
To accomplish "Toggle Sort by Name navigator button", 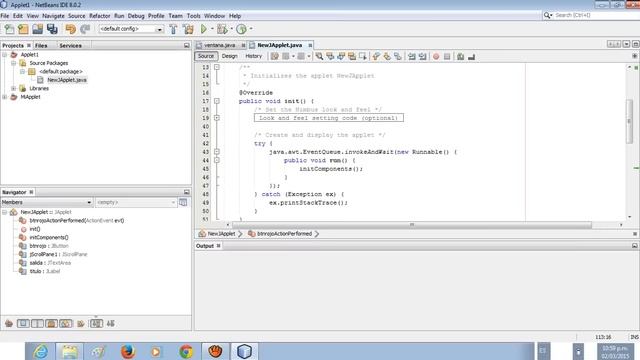I will 96,324.
